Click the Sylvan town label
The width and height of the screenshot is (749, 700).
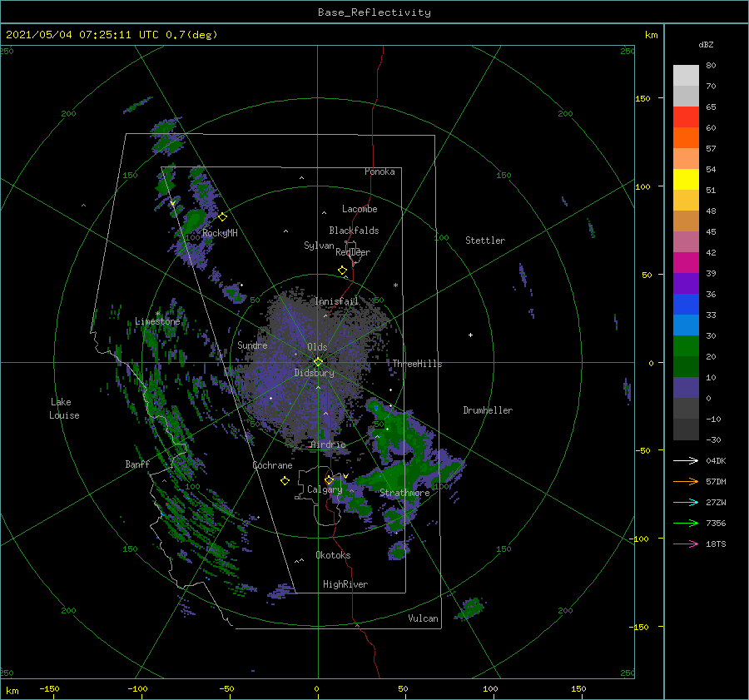[x=319, y=246]
